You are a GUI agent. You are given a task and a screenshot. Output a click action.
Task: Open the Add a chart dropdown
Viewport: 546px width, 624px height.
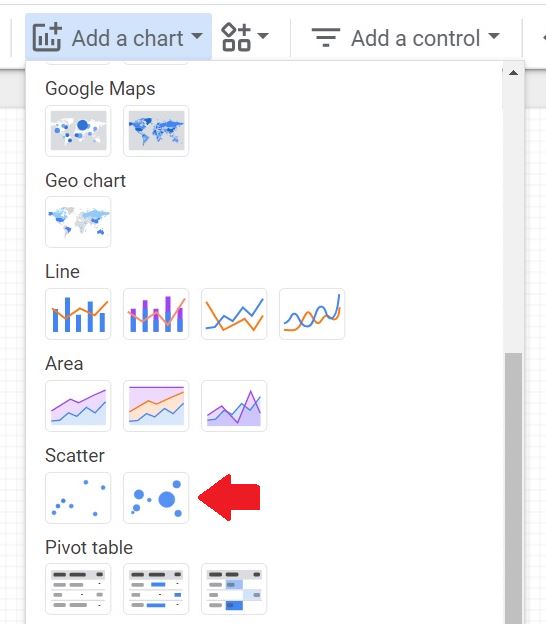click(x=118, y=37)
